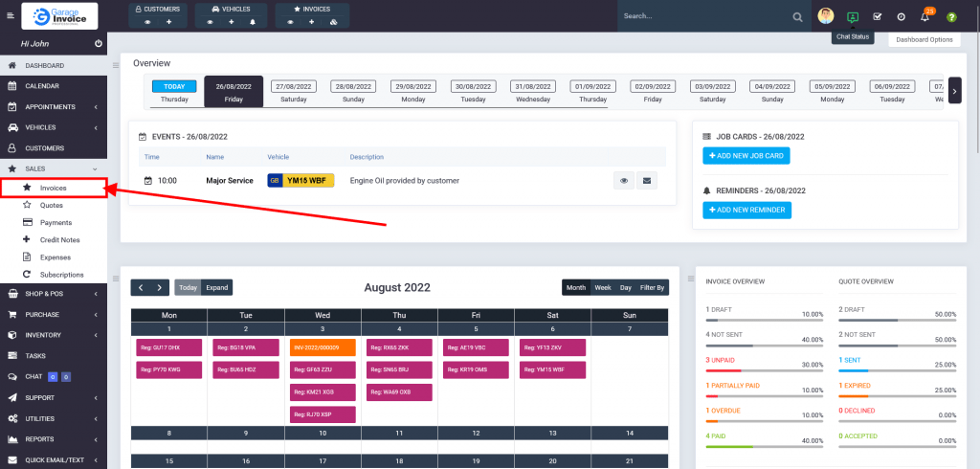The image size is (980, 469).
Task: Click Add New Job Card button
Action: click(x=746, y=155)
